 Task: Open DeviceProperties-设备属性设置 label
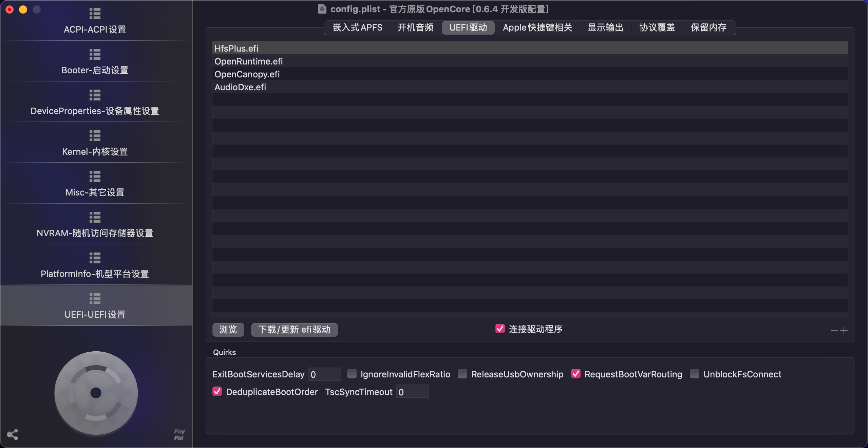click(x=95, y=111)
